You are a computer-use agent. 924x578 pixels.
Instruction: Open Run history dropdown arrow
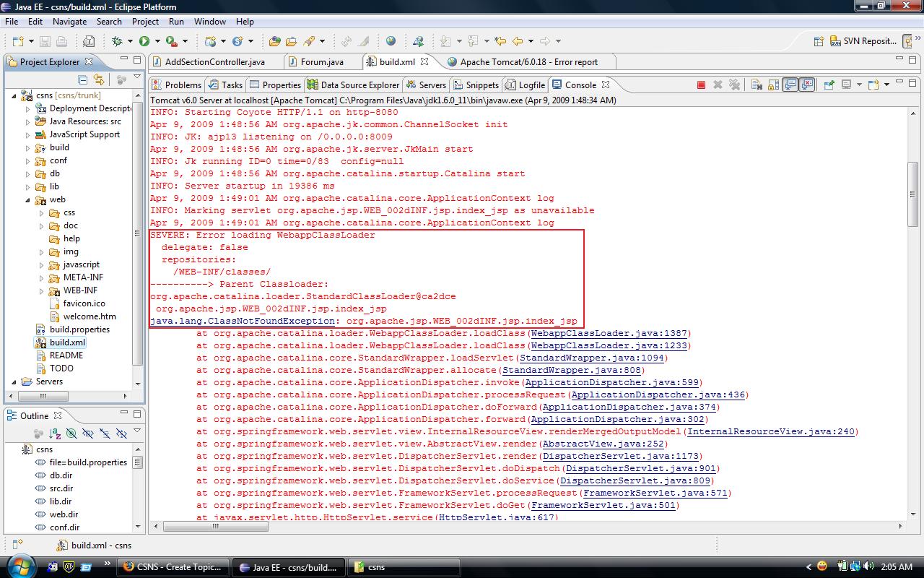pyautogui.click(x=157, y=41)
